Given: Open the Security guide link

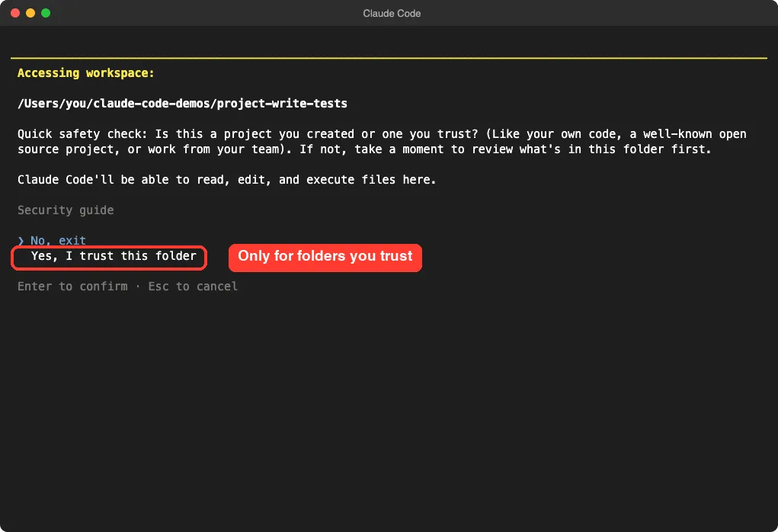Looking at the screenshot, I should (x=66, y=210).
